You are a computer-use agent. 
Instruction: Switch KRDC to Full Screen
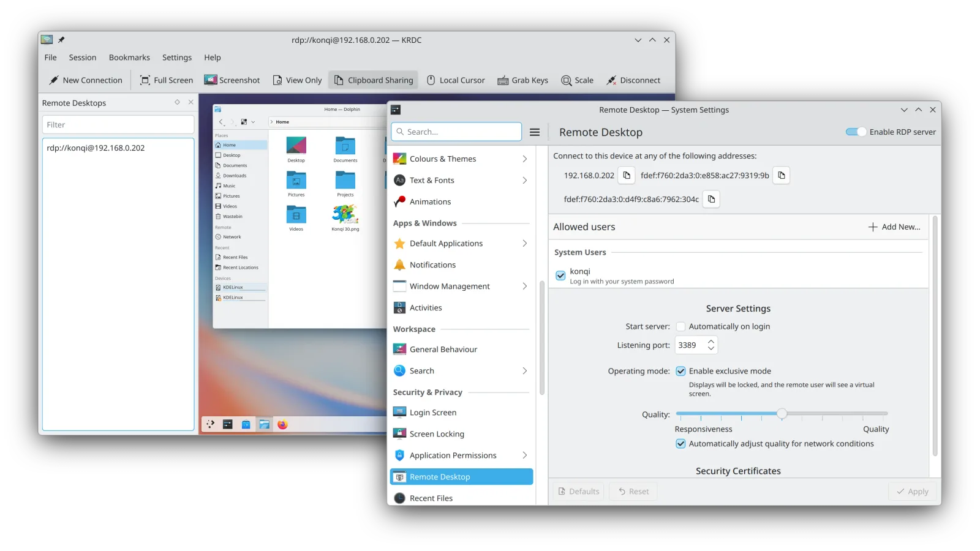167,80
